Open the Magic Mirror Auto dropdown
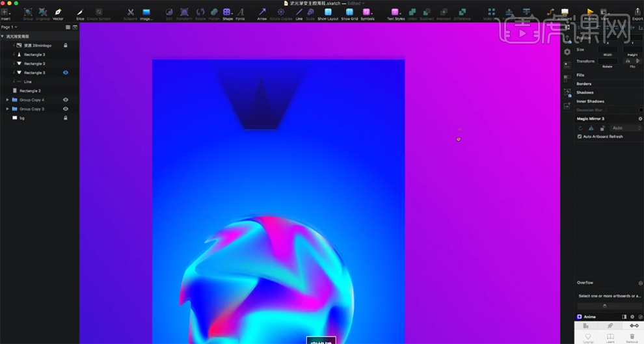This screenshot has height=344, width=644. pos(626,128)
